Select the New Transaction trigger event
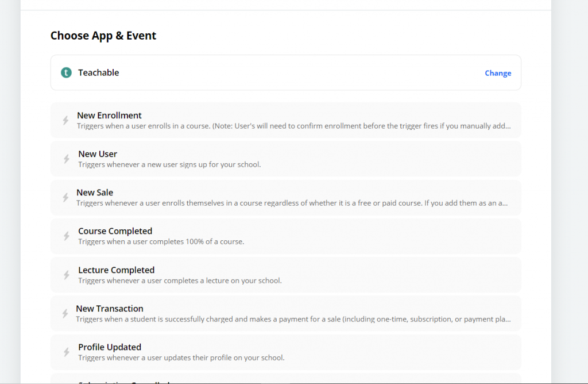588x384 pixels. pos(286,313)
